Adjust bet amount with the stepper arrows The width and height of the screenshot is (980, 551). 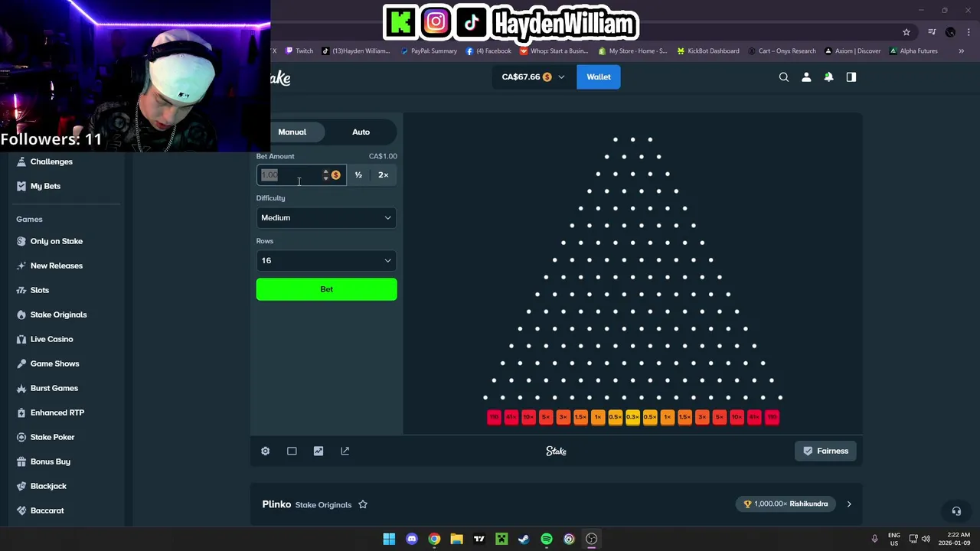325,175
